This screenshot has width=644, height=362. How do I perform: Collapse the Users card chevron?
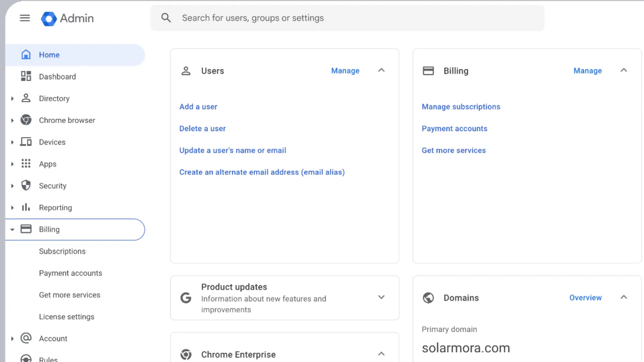[x=381, y=70]
